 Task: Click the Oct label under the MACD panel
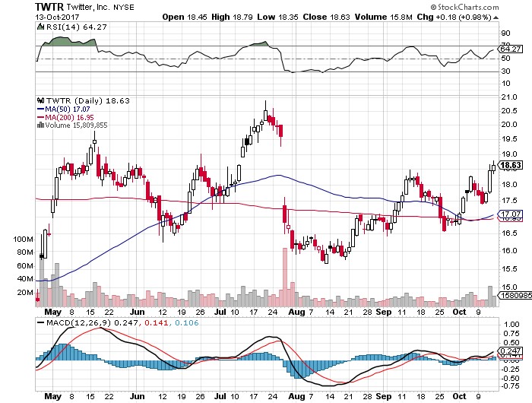tap(459, 396)
